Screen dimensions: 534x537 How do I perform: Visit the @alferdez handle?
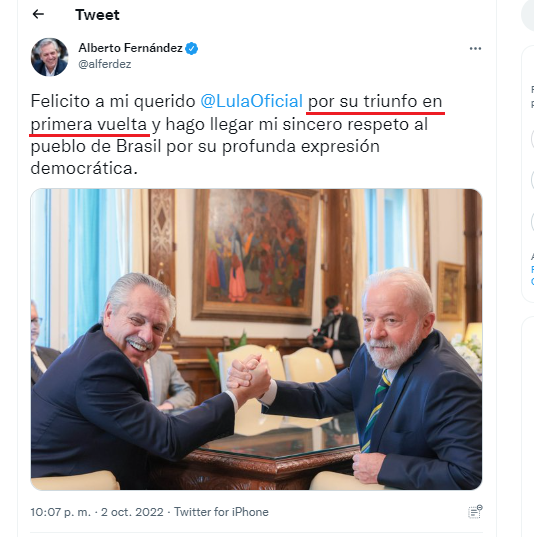coord(105,64)
